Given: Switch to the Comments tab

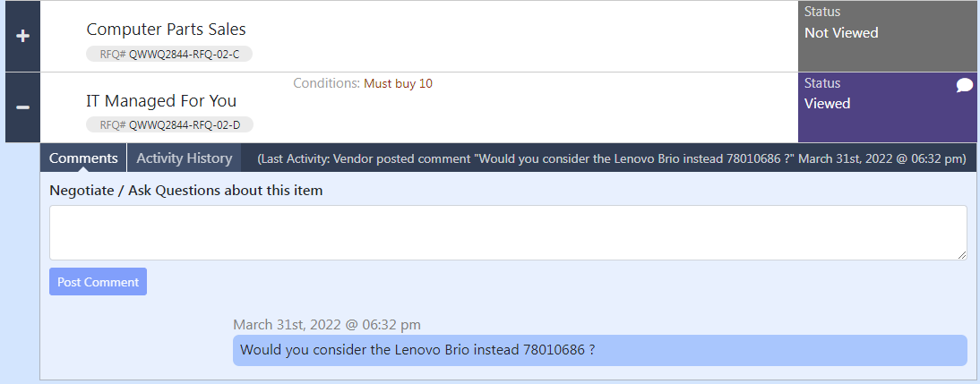Looking at the screenshot, I should click(x=83, y=158).
